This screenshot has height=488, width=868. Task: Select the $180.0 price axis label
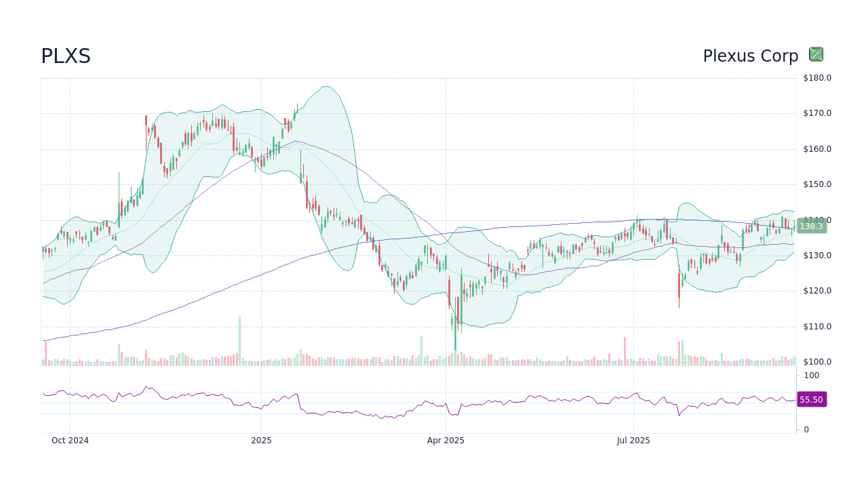(x=817, y=78)
